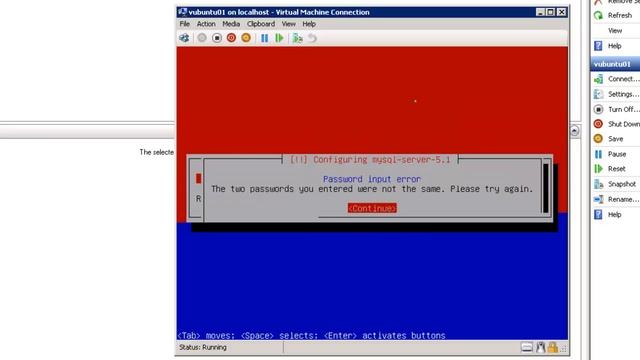Image resolution: width=640 pixels, height=360 pixels.
Task: Pause the VM using the toolbar icon
Action: [264, 38]
